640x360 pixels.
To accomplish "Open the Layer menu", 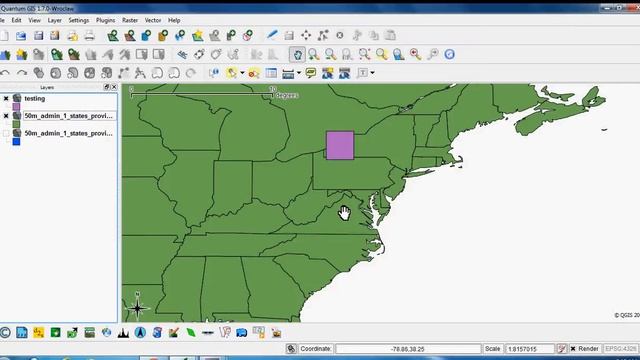I will (54, 20).
